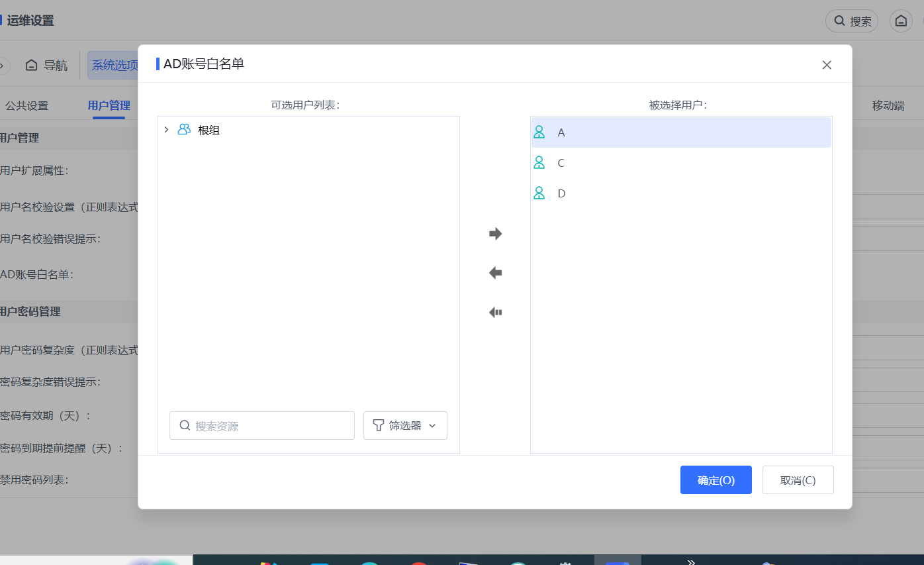The image size is (924, 565).
Task: Open the 导航 navigation item
Action: pyautogui.click(x=46, y=65)
